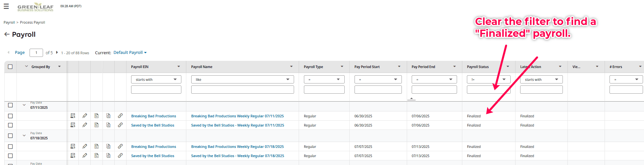Select Breaking Bad Productions 07/11/2025 row checkbox
This screenshot has height=165, width=644.
(10, 116)
